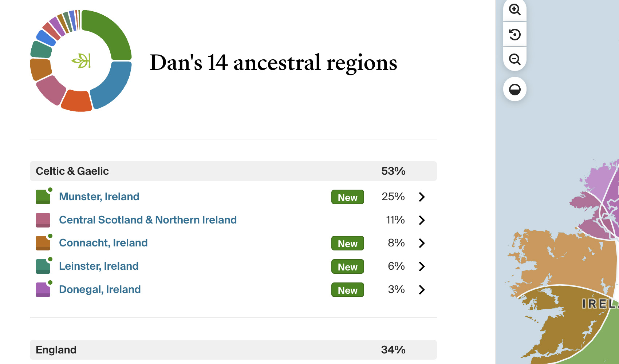Expand Central Scotland & Northern Ireland chevron
Viewport: 619px width, 364px height.
(422, 220)
